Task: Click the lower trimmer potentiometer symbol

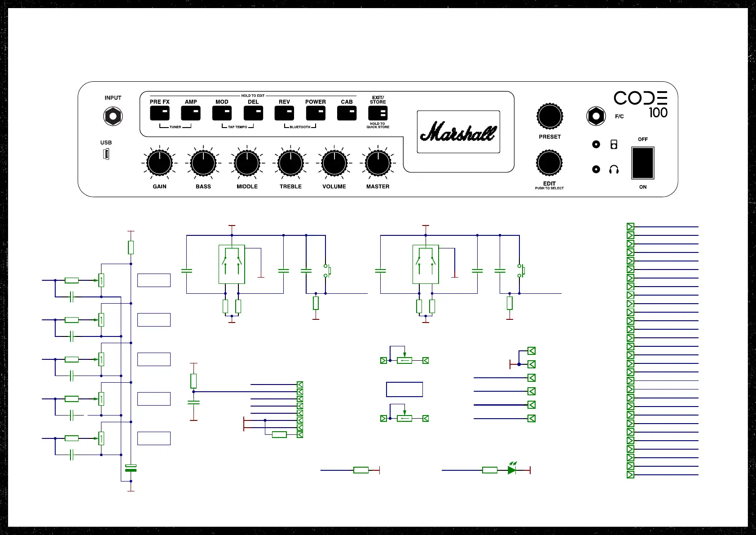Action: point(404,418)
